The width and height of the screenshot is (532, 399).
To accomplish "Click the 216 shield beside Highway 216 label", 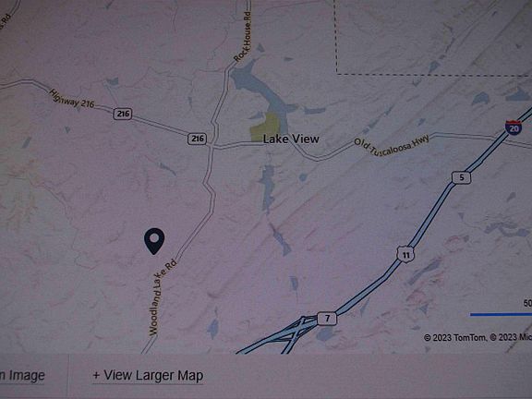I will click(123, 114).
